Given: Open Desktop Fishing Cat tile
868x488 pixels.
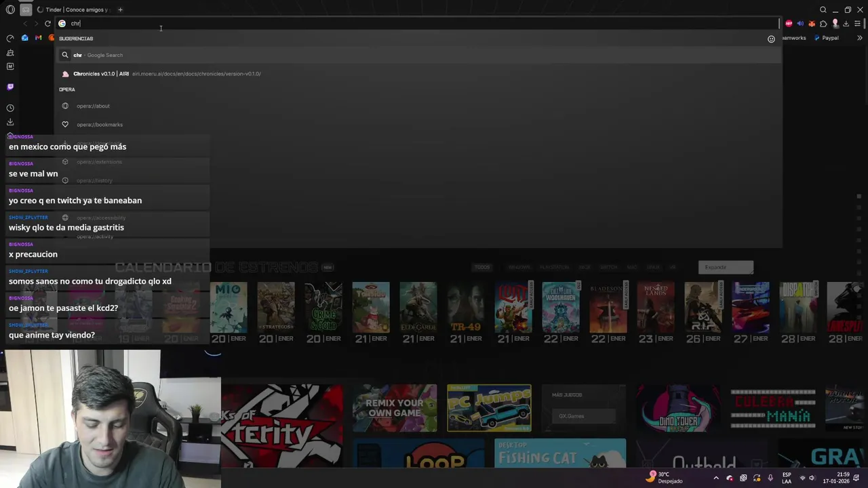Looking at the screenshot, I should [560, 453].
